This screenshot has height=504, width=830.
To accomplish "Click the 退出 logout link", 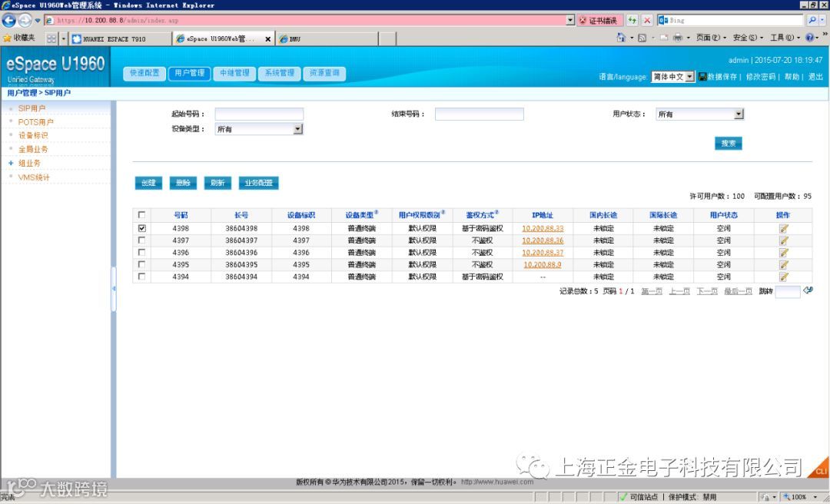I will pos(815,77).
